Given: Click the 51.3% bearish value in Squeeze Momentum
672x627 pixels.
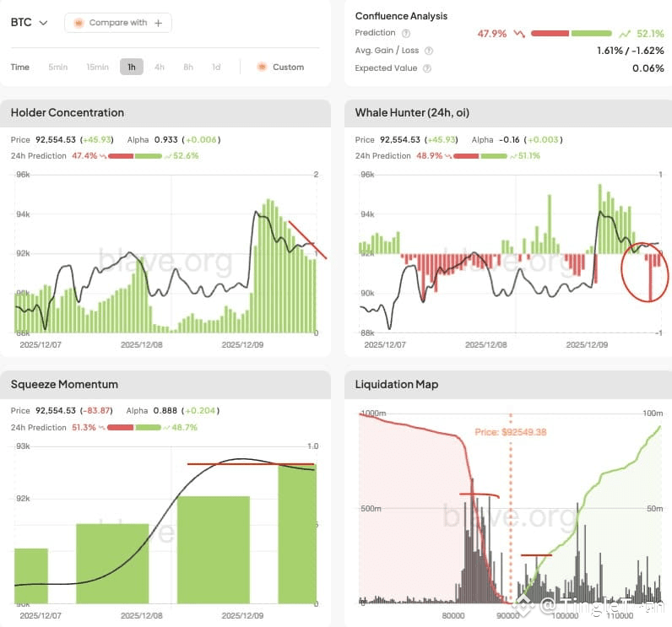Looking at the screenshot, I should point(84,427).
